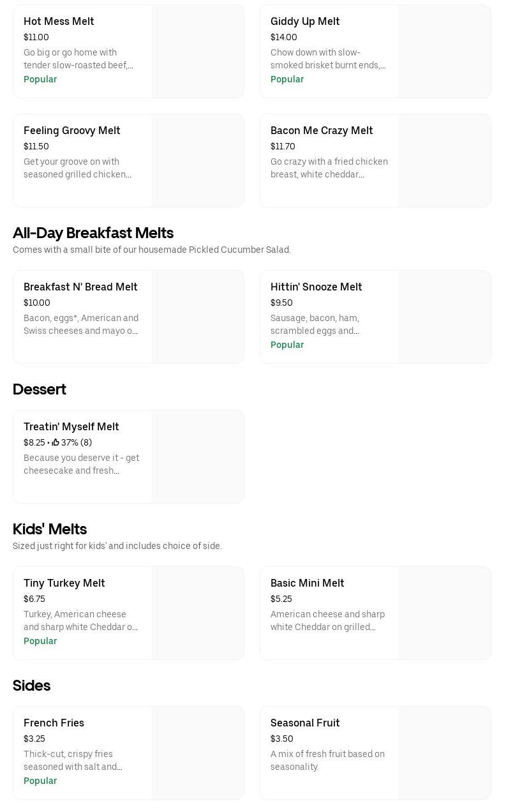Screen dimensions: 513x812
Task: Click the Seasonal Fruit image placeholder
Action: (x=444, y=753)
